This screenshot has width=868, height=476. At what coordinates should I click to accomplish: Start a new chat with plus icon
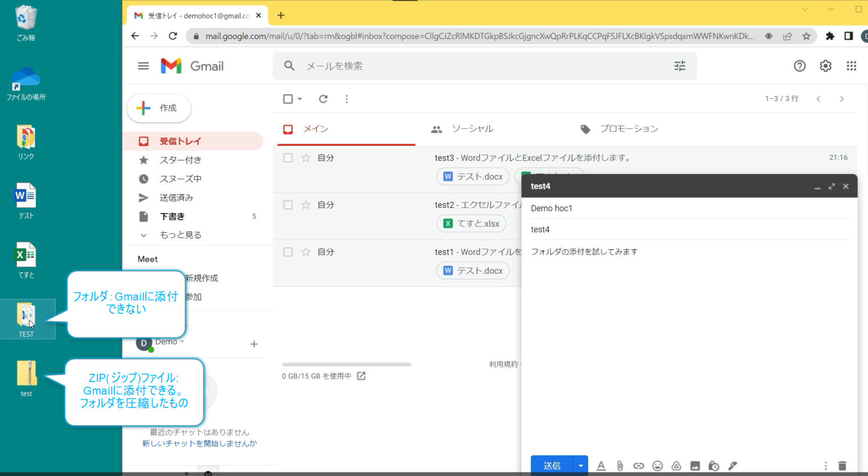click(x=254, y=344)
